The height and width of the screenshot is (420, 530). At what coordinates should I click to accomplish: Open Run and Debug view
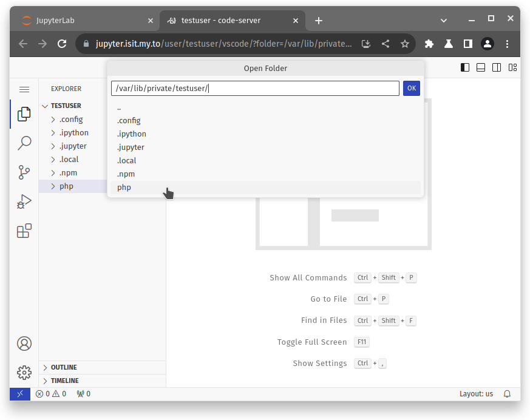[x=24, y=202]
